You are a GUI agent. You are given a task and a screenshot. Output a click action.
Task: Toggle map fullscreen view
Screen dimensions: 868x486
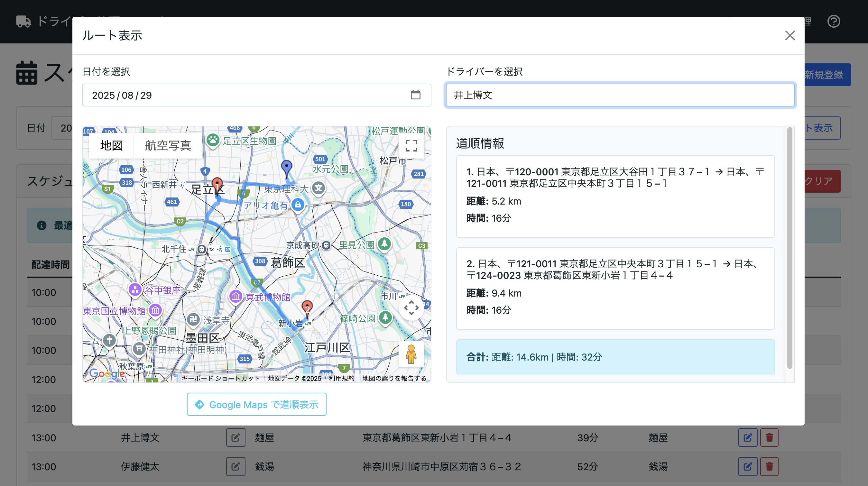tap(411, 145)
